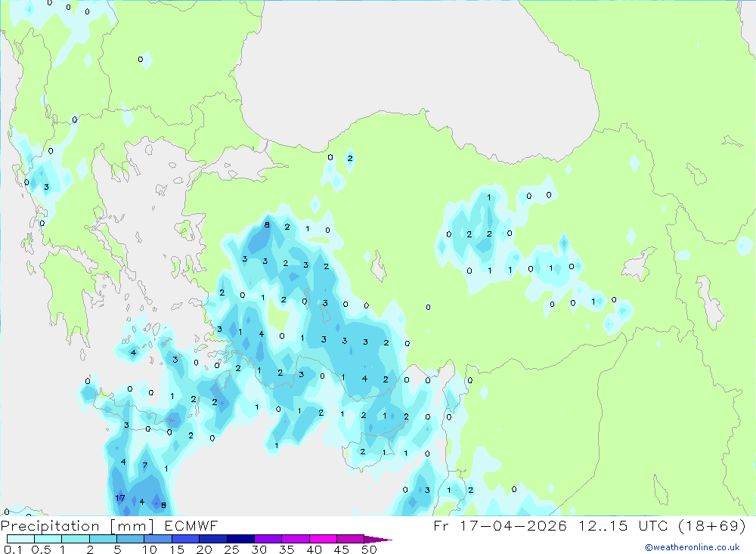Choose the 30–35 mm violet legend swatch
Viewport: 756px width, 554px height.
[268, 539]
